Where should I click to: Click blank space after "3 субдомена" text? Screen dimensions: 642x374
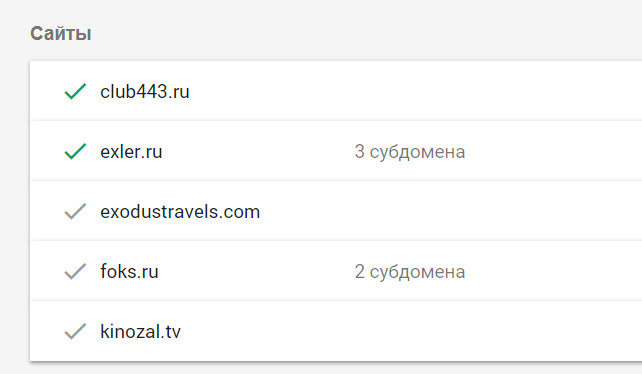554,152
